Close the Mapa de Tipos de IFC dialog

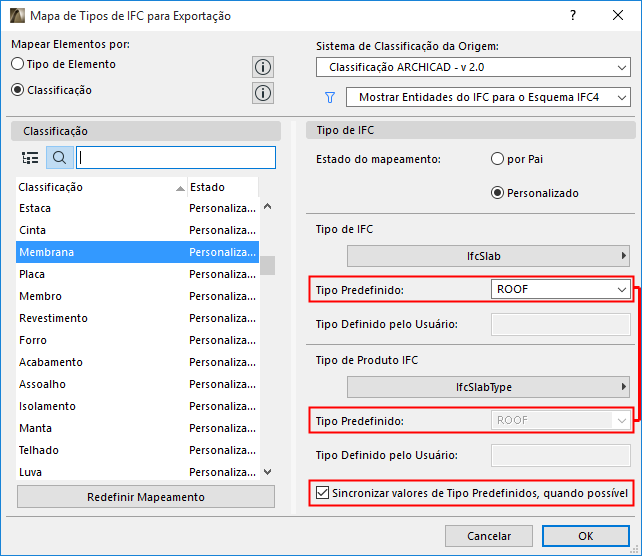[x=618, y=16]
